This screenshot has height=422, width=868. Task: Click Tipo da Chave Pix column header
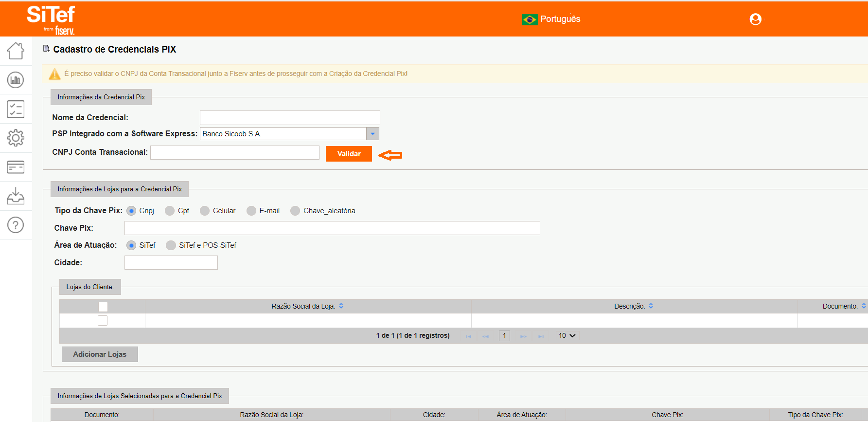815,415
